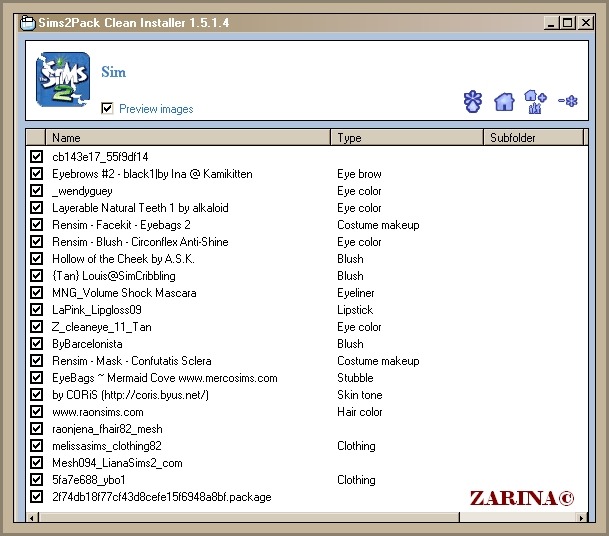Viewport: 609px width, 536px height.
Task: Click the minus flower icon
Action: click(568, 101)
